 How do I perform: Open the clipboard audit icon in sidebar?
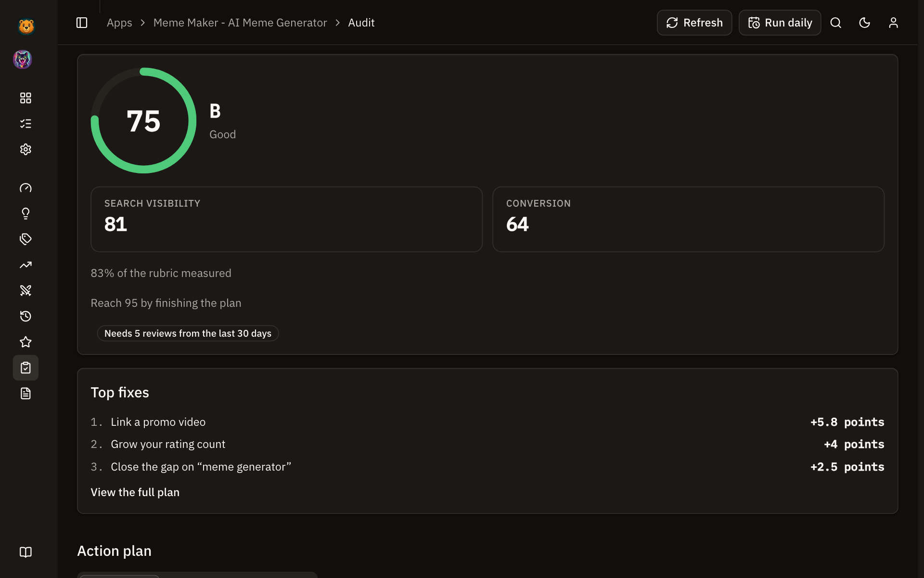click(26, 368)
